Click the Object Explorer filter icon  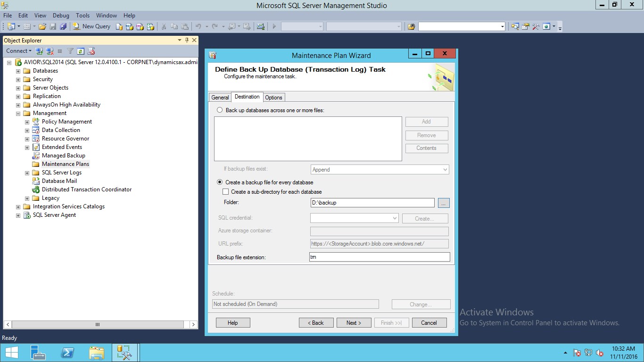click(70, 51)
